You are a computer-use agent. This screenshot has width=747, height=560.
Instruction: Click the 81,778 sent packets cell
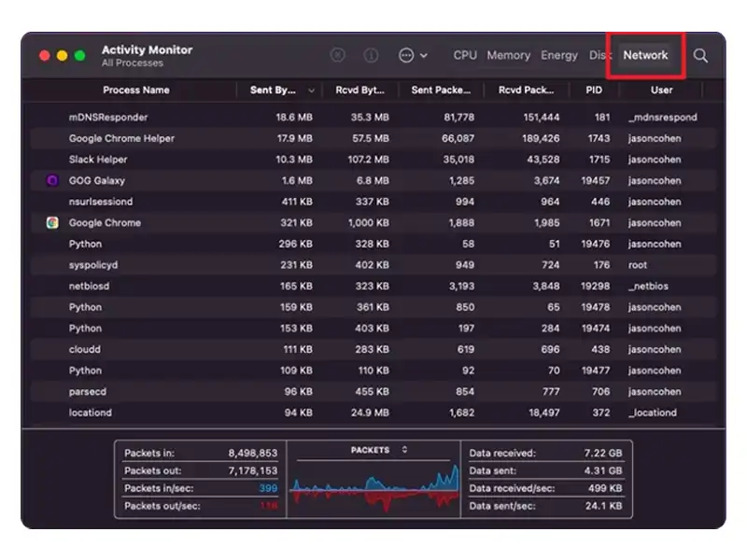tap(458, 118)
